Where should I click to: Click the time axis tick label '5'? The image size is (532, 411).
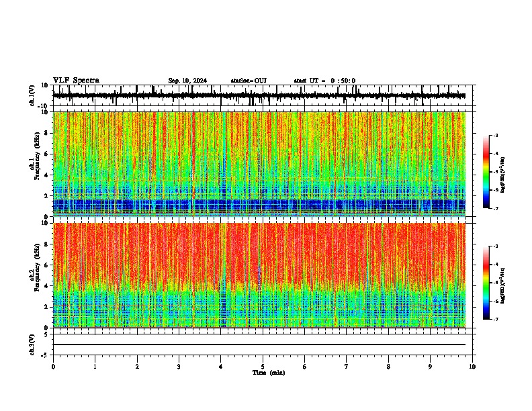pyautogui.click(x=263, y=367)
